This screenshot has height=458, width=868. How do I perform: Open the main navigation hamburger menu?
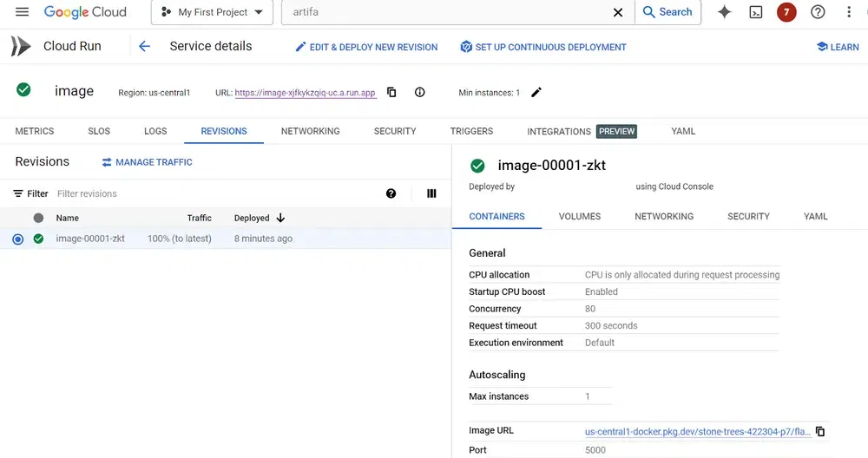[22, 11]
